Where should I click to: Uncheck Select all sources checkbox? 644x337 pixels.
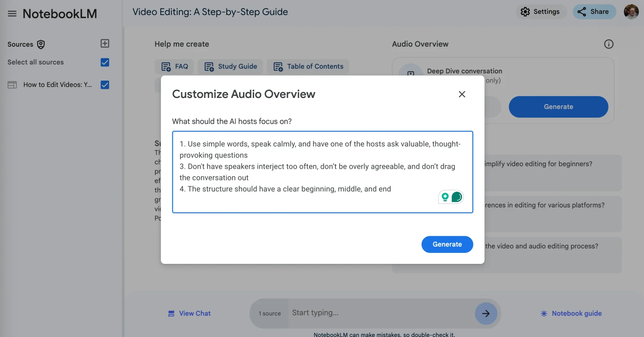point(105,62)
